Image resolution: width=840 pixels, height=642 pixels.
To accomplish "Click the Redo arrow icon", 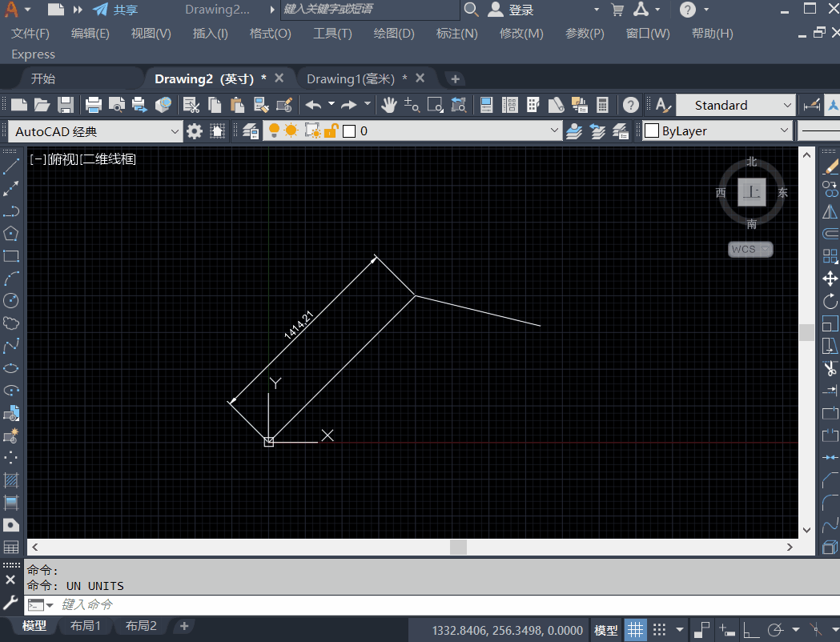I will (x=349, y=105).
